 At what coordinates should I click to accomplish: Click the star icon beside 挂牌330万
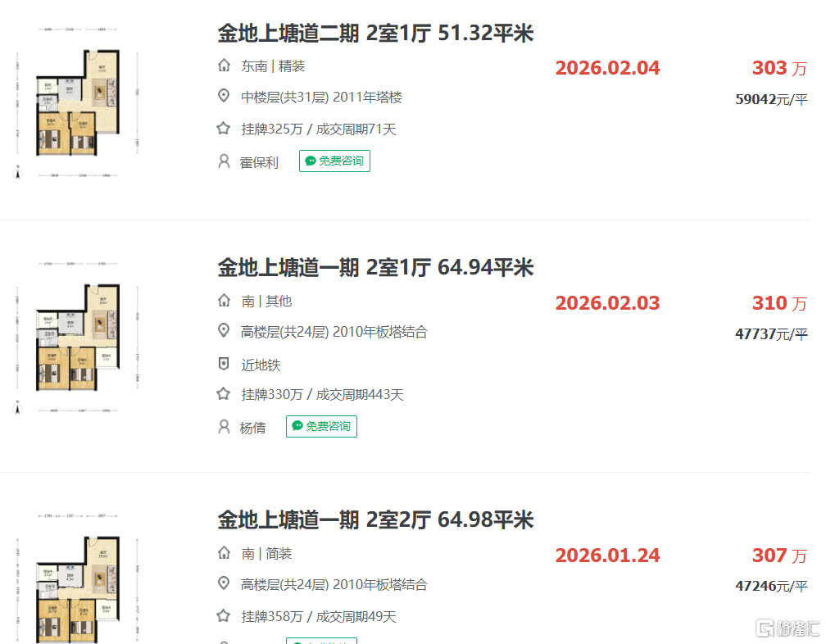click(224, 394)
